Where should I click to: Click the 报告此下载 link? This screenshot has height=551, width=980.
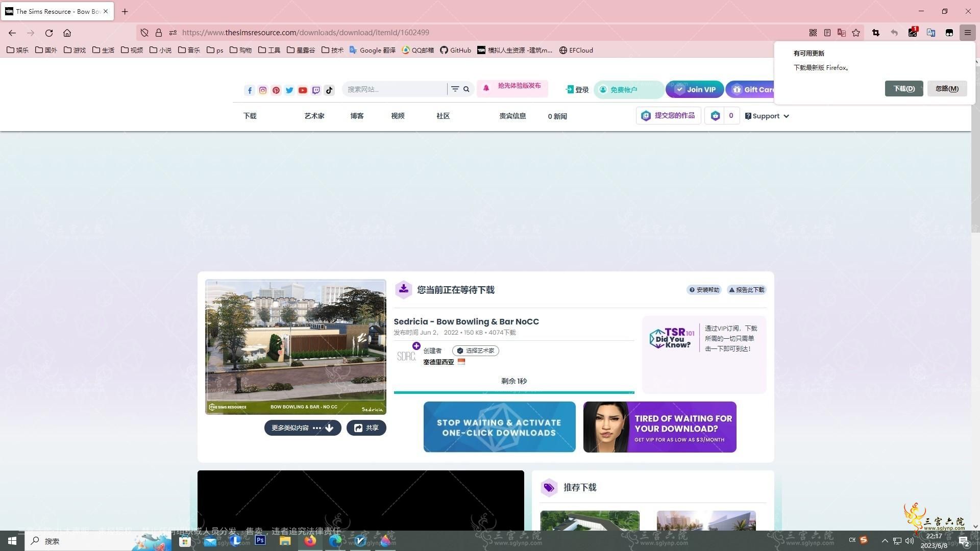point(747,290)
